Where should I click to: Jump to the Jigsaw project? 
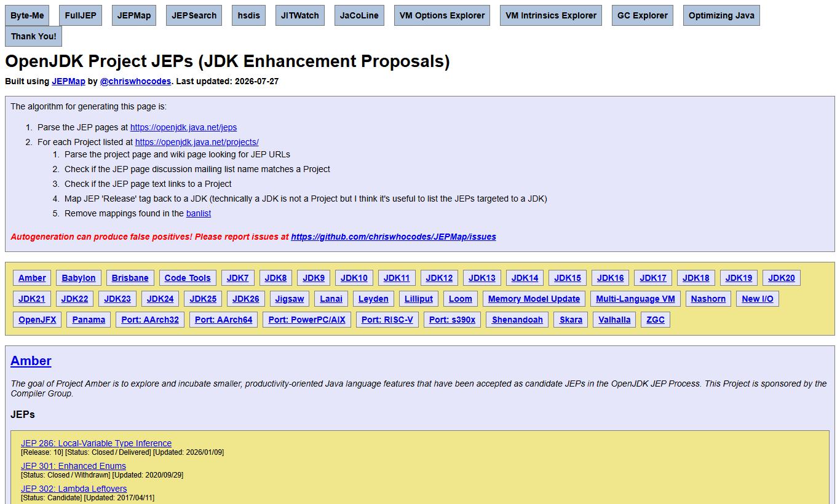pos(290,299)
